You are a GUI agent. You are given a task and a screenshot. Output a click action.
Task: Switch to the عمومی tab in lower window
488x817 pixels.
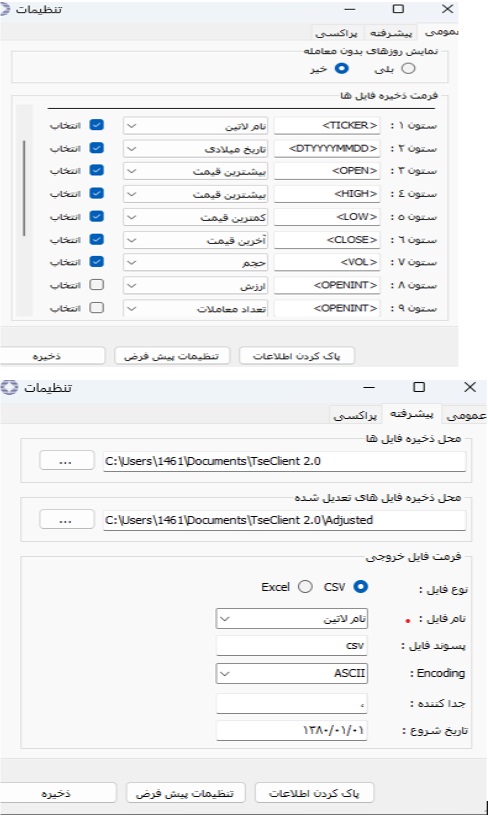465,415
